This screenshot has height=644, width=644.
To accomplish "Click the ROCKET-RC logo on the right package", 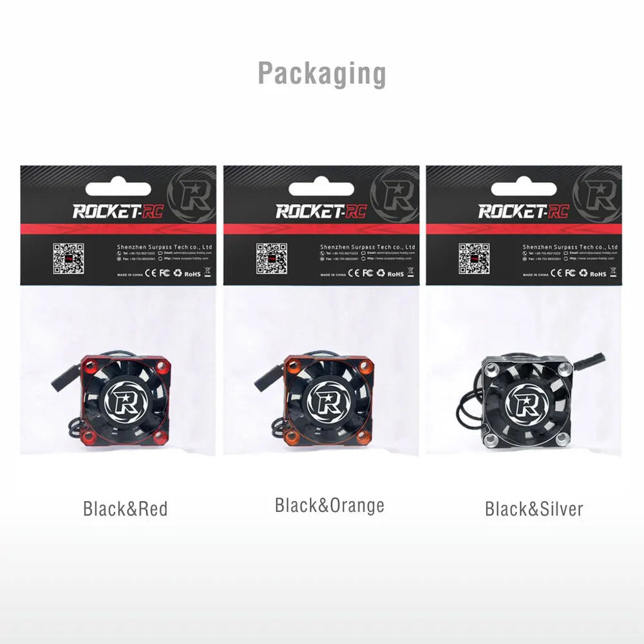I will tap(524, 211).
